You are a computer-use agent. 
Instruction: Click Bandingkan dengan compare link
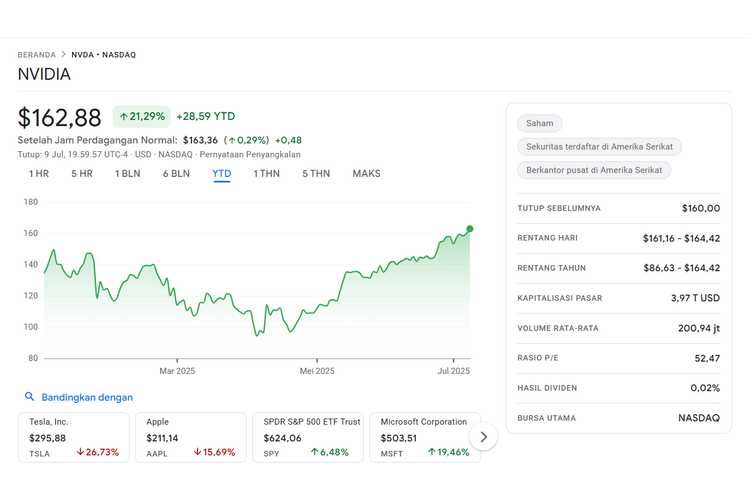click(x=87, y=397)
